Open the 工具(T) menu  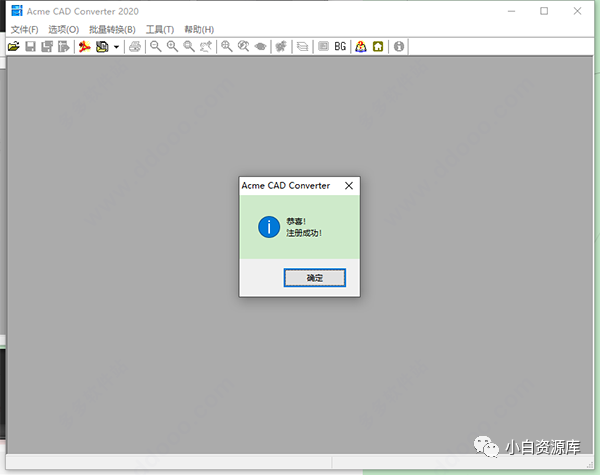point(160,29)
